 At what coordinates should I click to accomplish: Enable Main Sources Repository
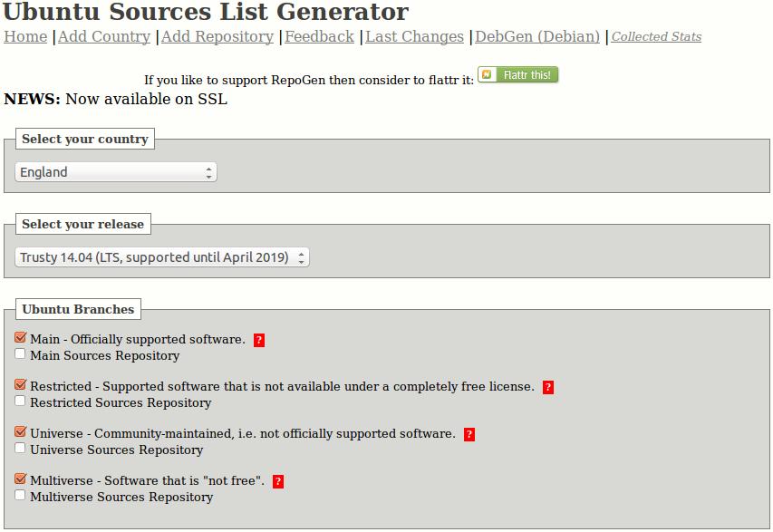point(21,353)
